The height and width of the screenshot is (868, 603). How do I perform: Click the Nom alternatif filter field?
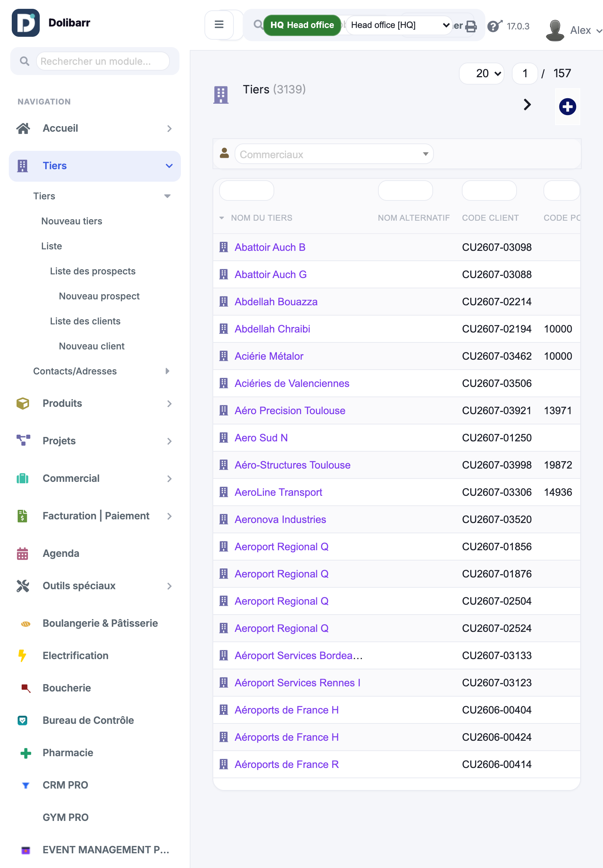click(405, 191)
